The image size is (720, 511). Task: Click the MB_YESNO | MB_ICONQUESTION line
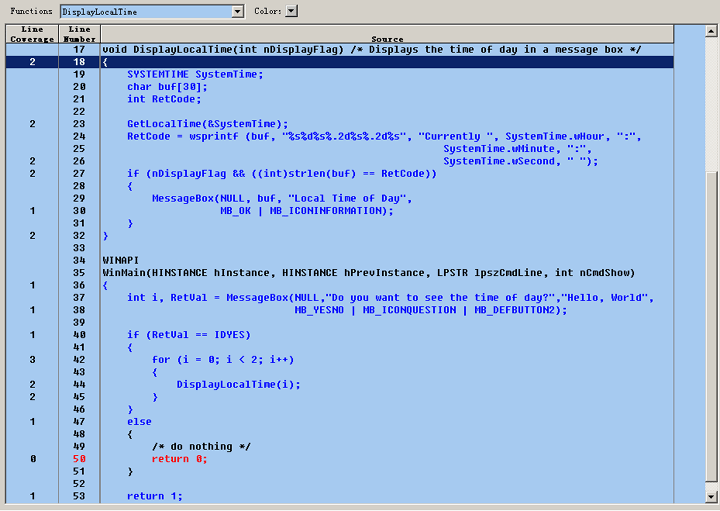(431, 310)
